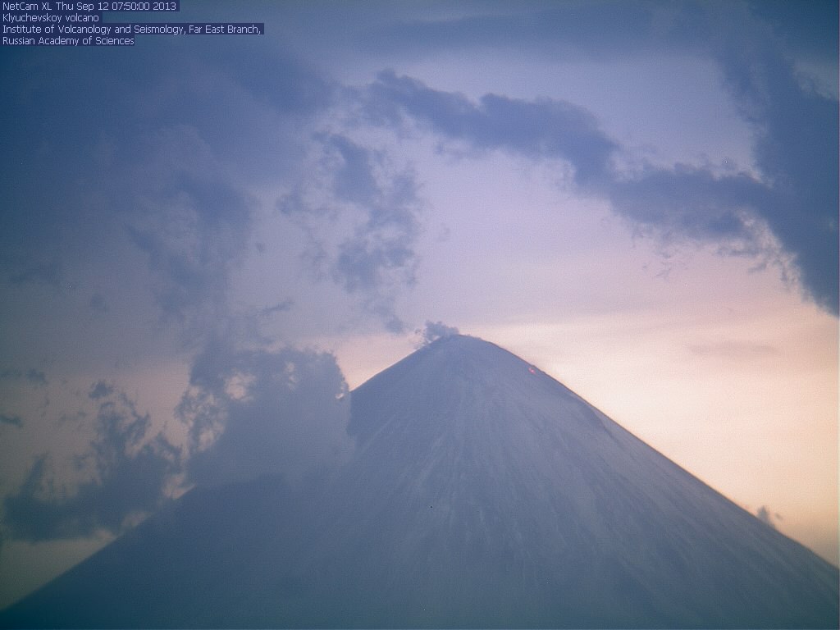Click the NetCam XL timestamp overlay text
The width and height of the screenshot is (840, 630).
[x=89, y=7]
